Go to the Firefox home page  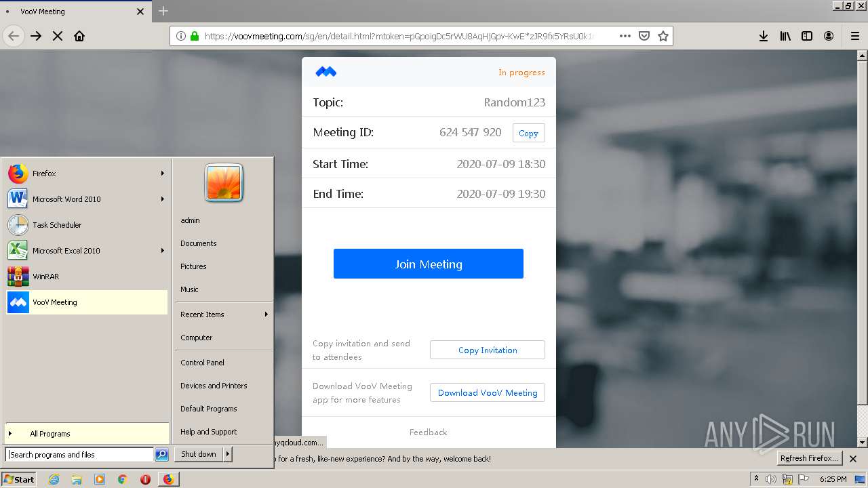(79, 36)
